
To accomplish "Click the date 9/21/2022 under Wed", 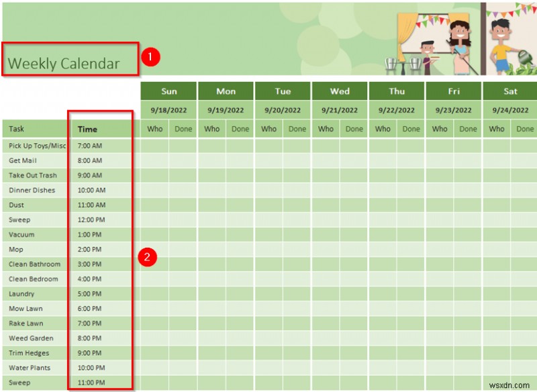I will click(x=340, y=109).
